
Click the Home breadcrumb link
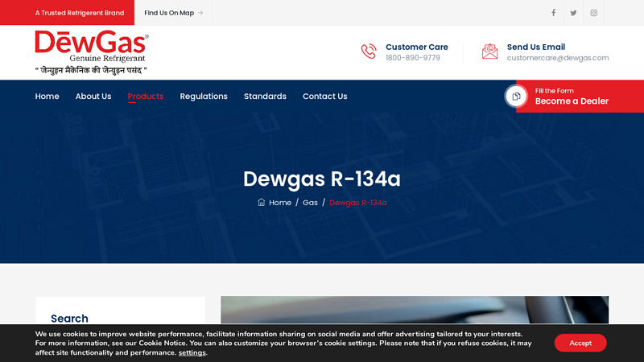coord(280,203)
